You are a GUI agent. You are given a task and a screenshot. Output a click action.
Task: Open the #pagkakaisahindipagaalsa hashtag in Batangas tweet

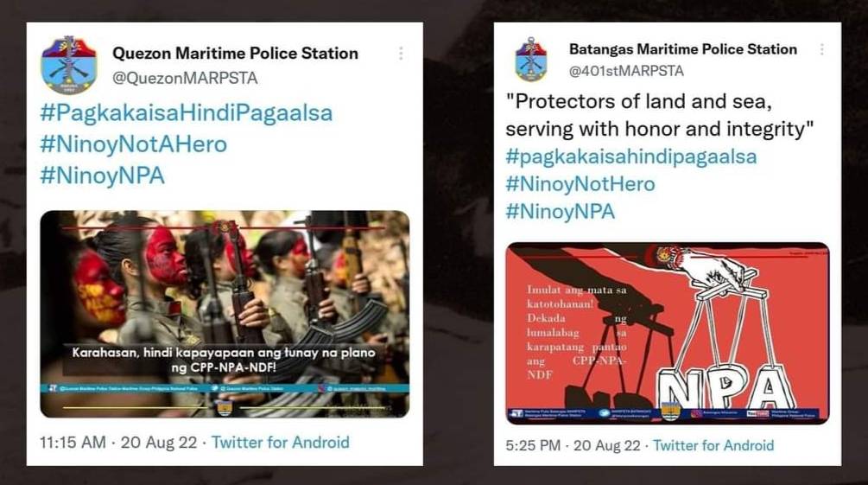coord(631,156)
